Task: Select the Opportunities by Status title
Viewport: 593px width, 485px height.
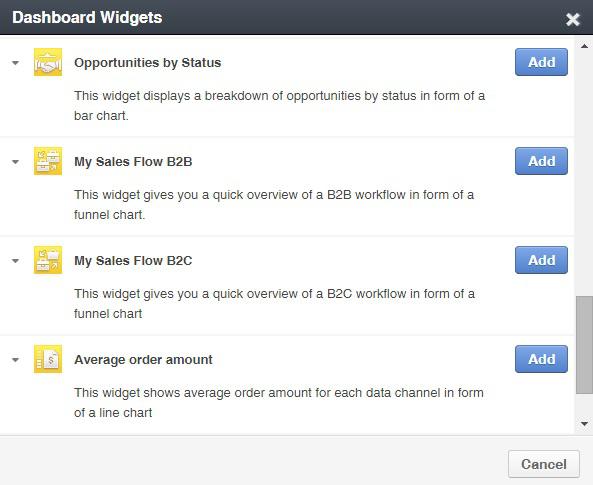Action: click(x=147, y=63)
